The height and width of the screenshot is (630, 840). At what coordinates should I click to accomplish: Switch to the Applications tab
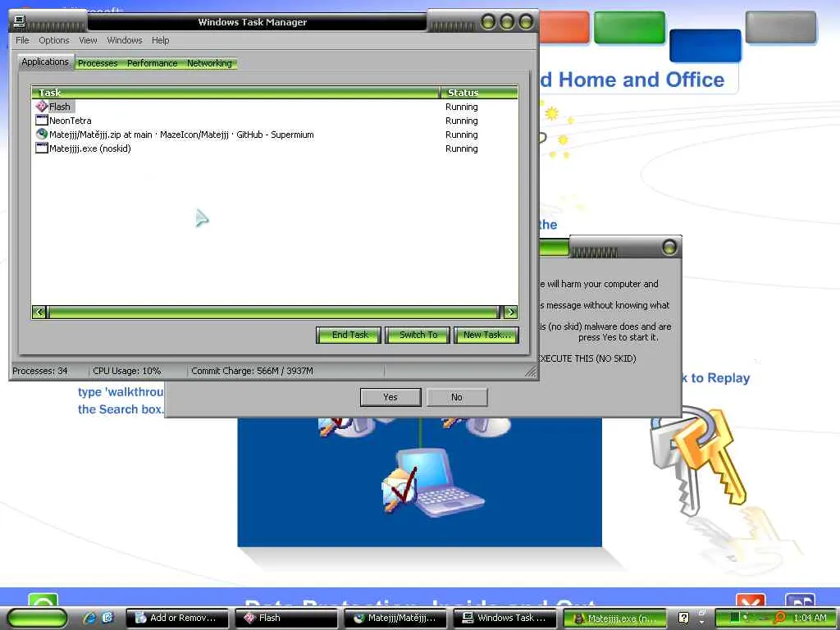click(45, 62)
